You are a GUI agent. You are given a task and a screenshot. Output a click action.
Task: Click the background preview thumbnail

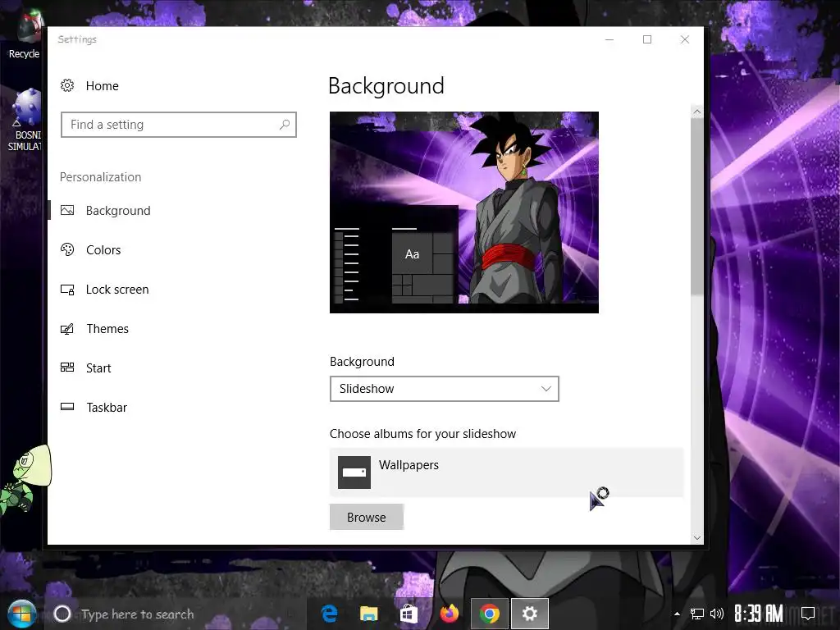pyautogui.click(x=464, y=212)
